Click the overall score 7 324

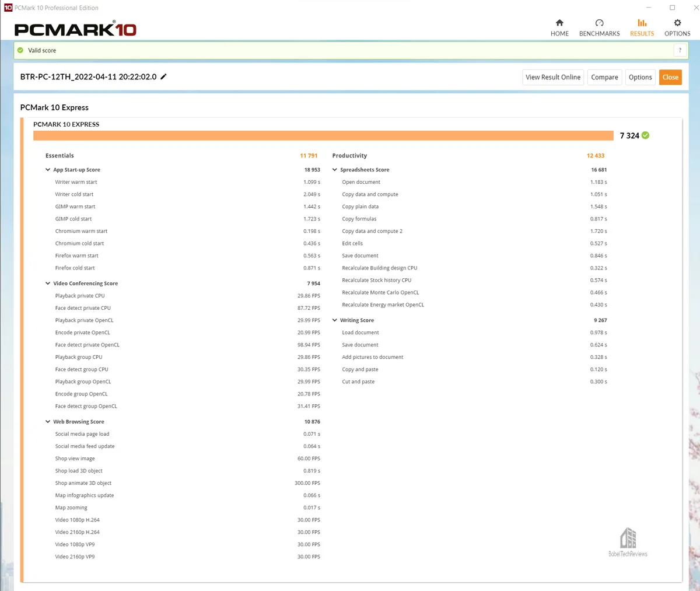click(629, 135)
